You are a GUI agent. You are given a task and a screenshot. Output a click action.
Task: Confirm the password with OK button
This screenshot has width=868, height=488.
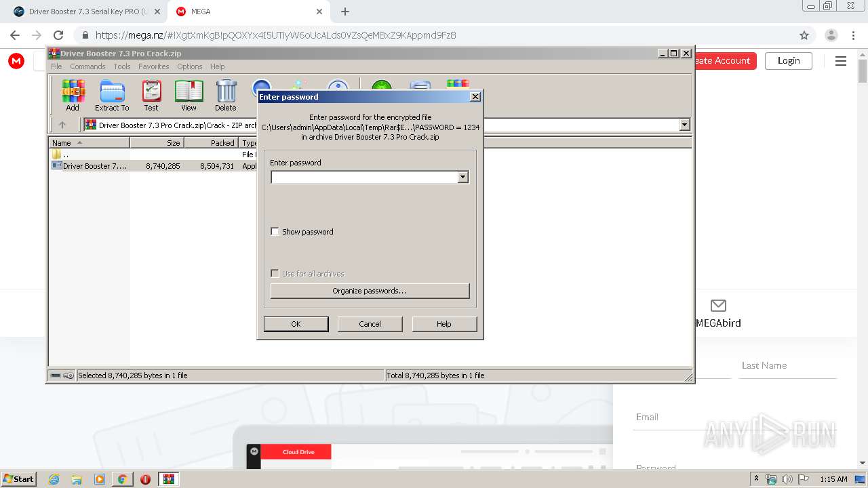[x=296, y=324]
